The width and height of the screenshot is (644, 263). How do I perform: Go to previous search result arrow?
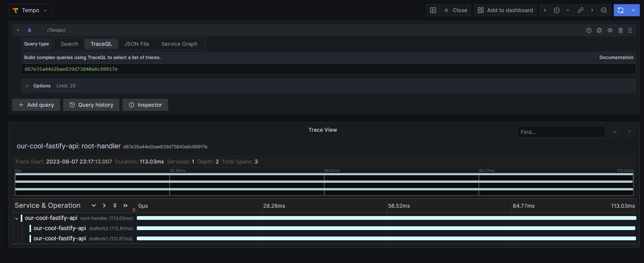point(630,132)
